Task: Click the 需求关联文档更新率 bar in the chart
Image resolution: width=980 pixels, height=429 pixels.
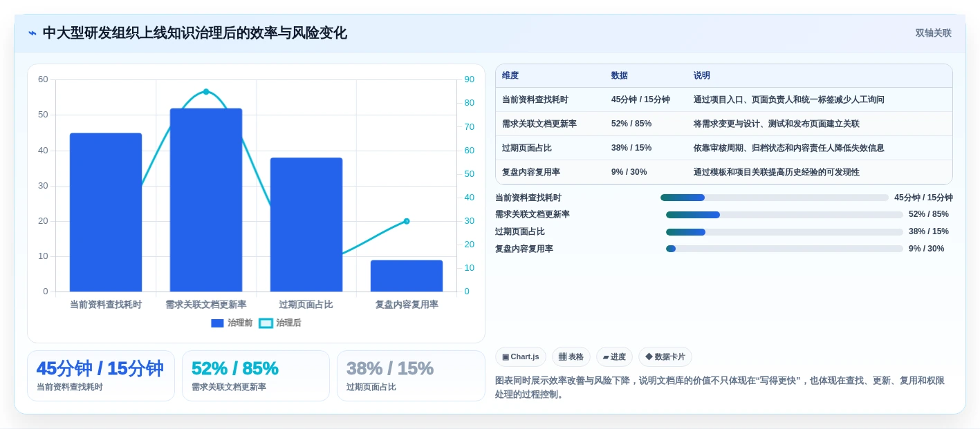Action: 206,200
